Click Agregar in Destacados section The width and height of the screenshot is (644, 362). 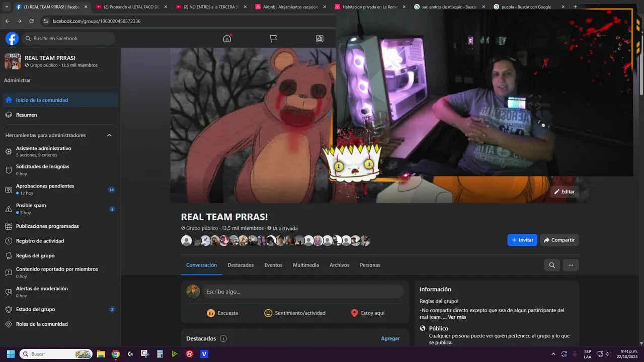point(390,338)
